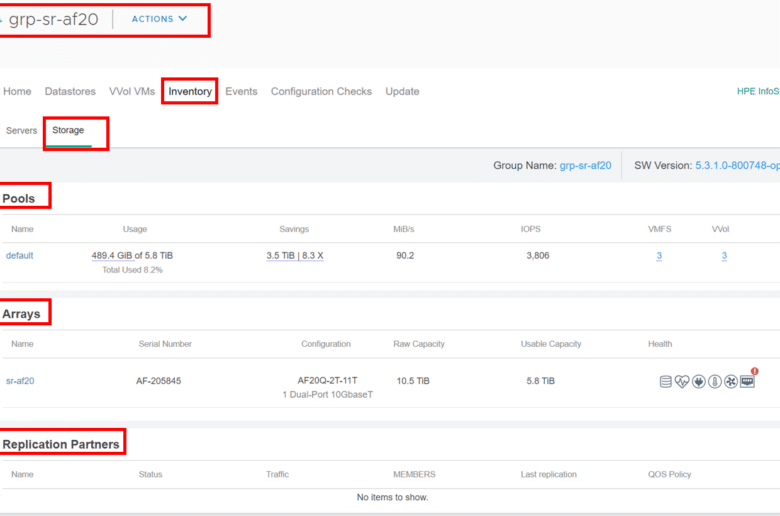Click the SW version 5.3.1.0 link
Viewport: 780px width, 516px height.
coord(737,165)
